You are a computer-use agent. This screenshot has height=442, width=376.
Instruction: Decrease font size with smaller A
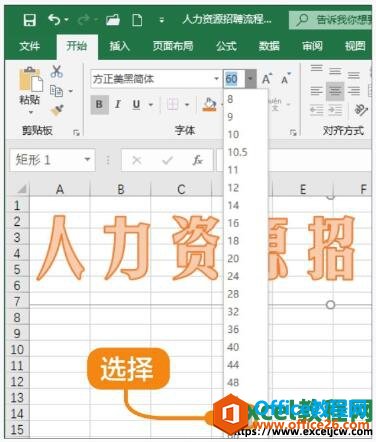(x=286, y=79)
